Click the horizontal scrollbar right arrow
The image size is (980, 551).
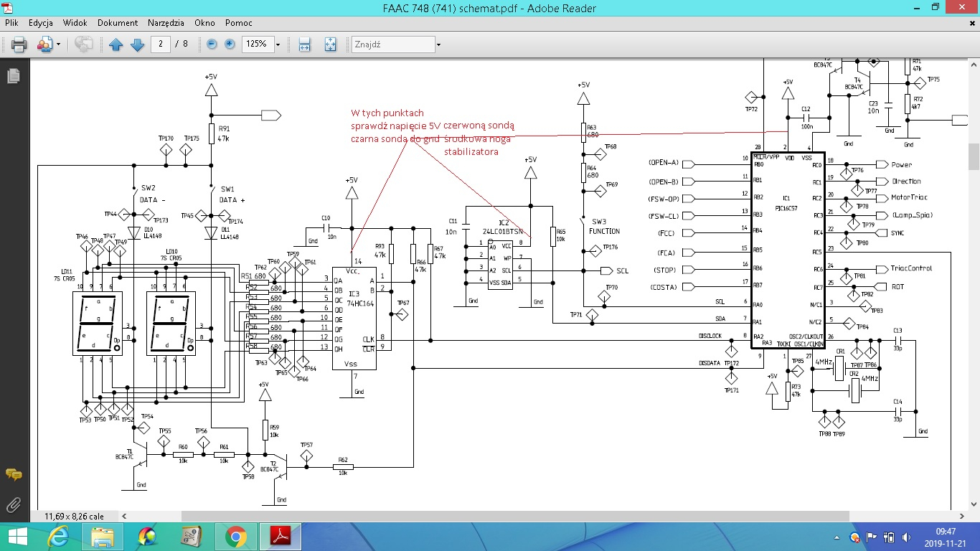click(961, 516)
